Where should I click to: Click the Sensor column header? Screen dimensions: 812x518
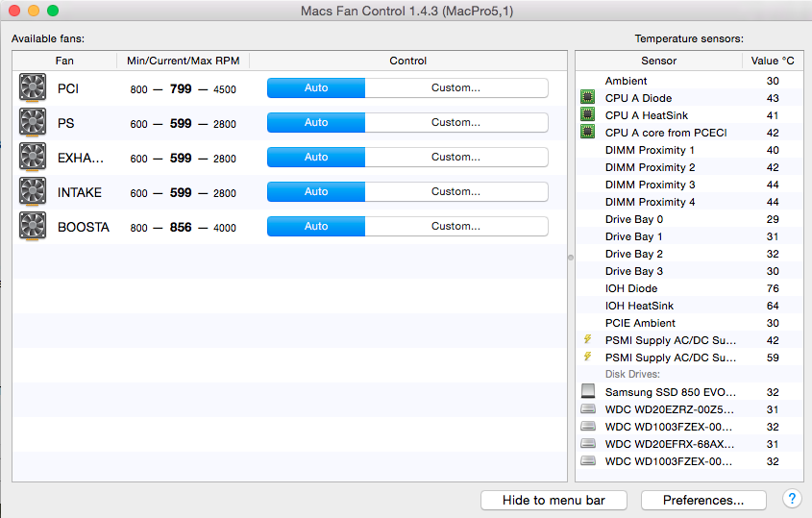[658, 61]
